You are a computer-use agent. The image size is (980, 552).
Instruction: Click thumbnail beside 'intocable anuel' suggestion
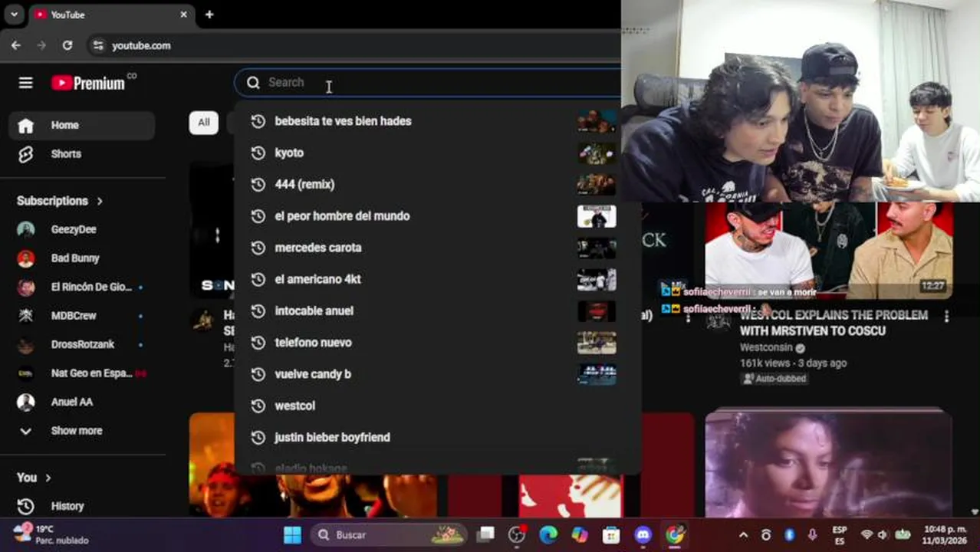(597, 310)
